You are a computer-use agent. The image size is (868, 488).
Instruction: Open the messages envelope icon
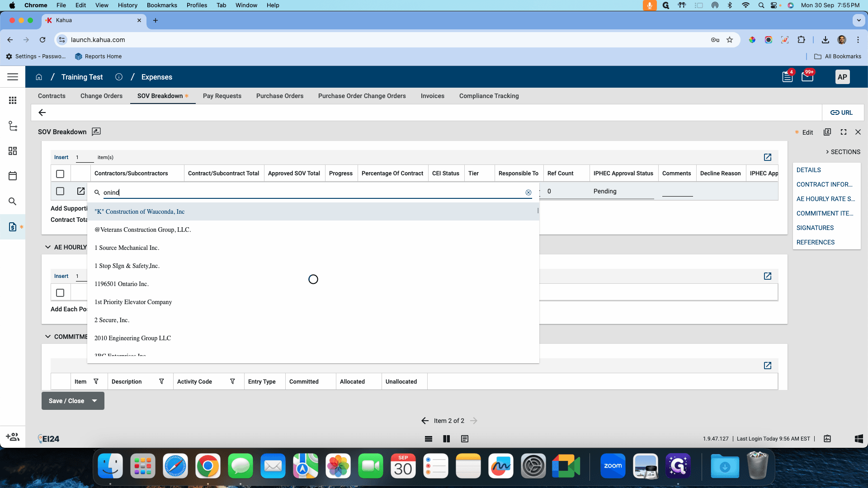click(x=807, y=76)
